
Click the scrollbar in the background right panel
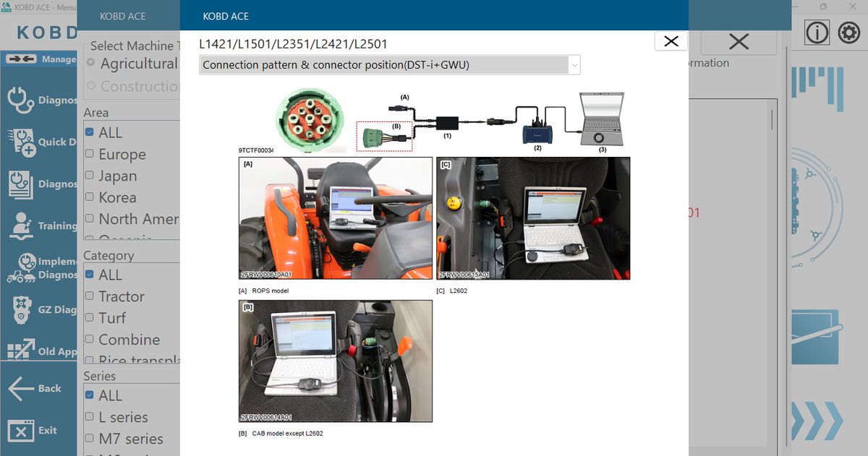[773, 119]
